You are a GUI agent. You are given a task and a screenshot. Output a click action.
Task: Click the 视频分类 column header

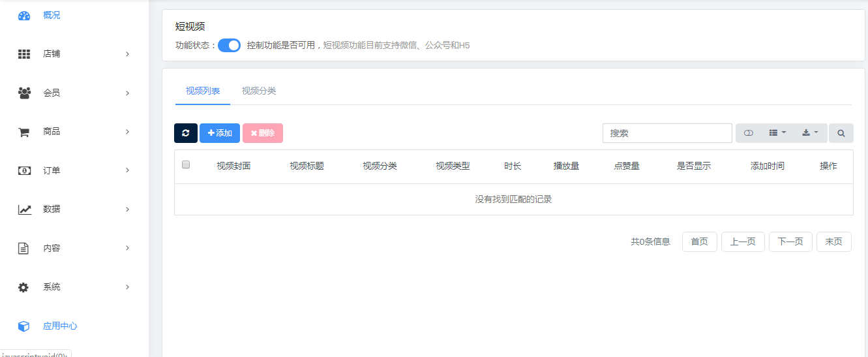pyautogui.click(x=380, y=166)
